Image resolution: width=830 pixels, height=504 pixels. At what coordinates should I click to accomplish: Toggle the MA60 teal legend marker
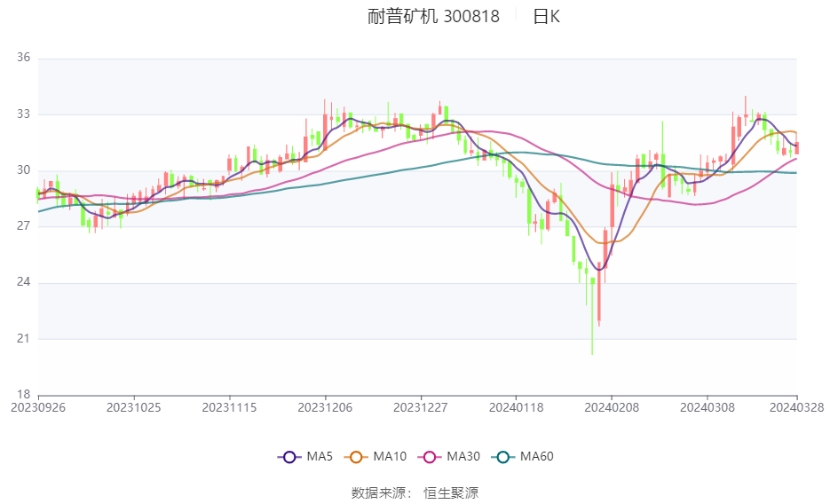click(502, 457)
